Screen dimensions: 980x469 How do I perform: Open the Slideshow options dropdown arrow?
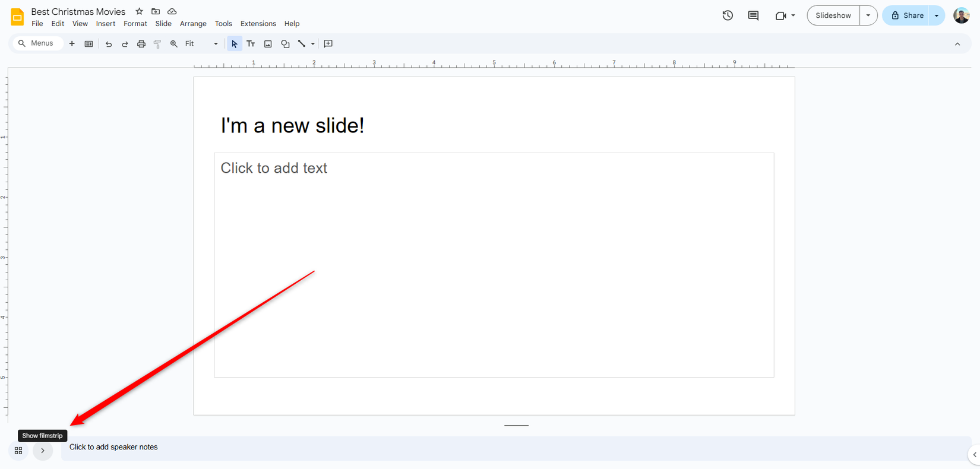pos(868,15)
